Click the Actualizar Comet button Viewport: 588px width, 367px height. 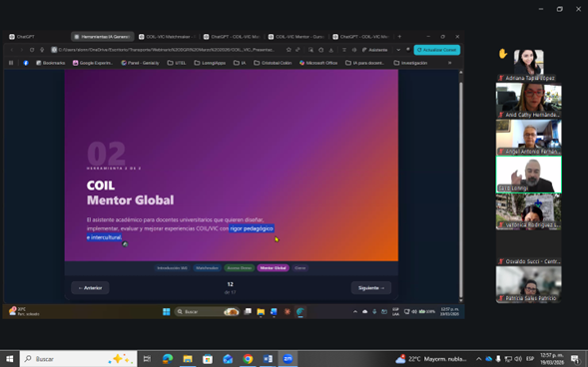[x=437, y=50]
